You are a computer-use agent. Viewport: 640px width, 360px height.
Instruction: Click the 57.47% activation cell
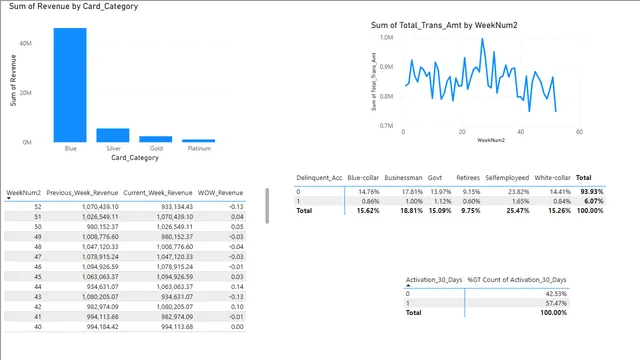click(556, 303)
